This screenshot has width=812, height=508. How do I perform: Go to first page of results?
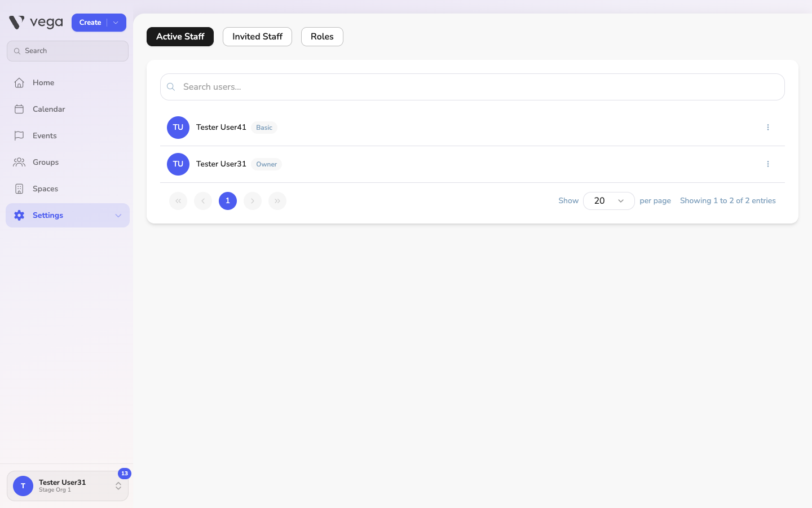178,201
